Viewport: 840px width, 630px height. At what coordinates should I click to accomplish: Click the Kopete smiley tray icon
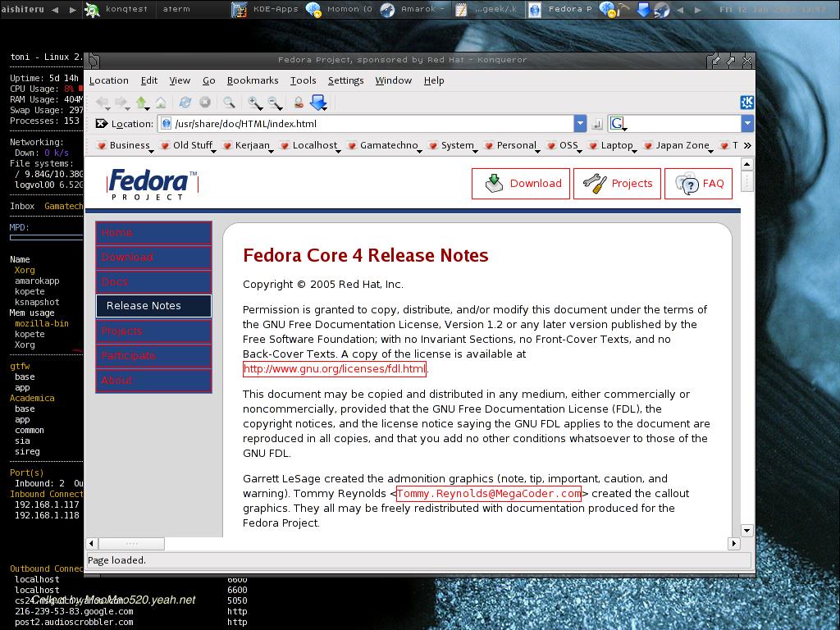tap(607, 10)
